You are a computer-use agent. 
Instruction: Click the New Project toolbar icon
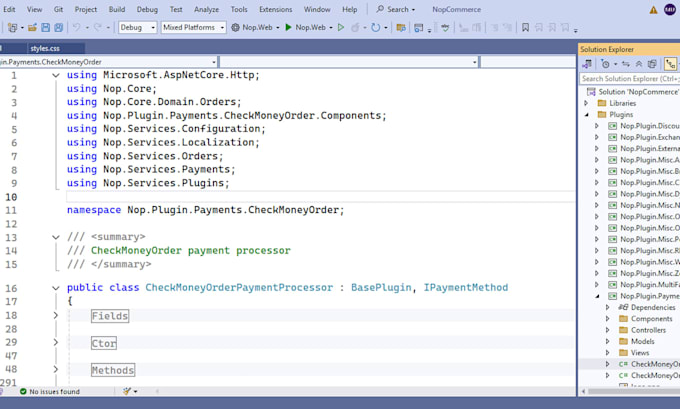[x=12, y=27]
